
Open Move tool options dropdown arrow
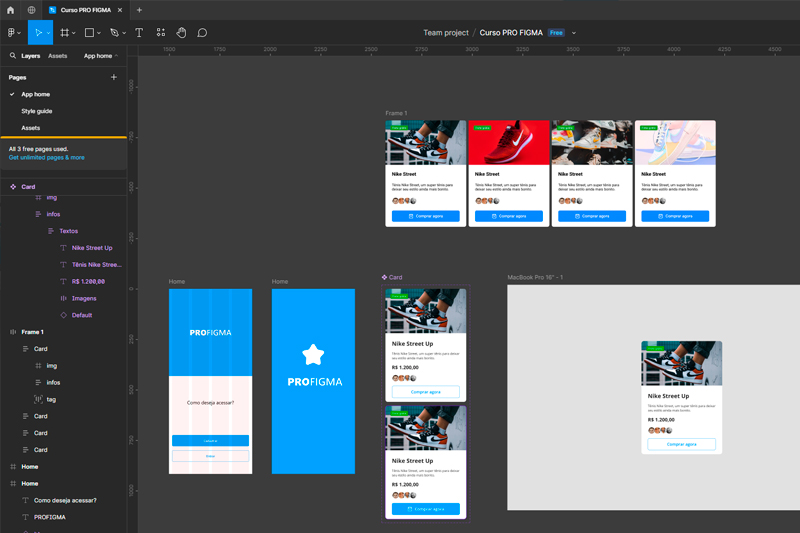48,33
